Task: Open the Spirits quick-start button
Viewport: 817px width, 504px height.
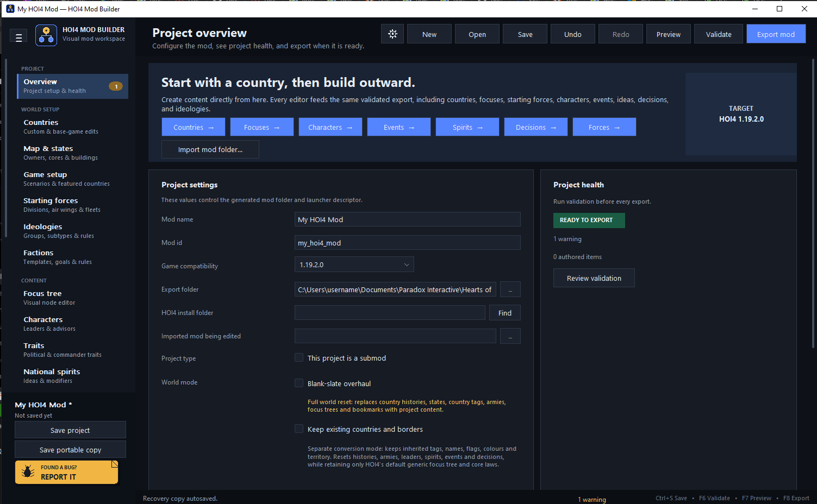Action: point(467,127)
